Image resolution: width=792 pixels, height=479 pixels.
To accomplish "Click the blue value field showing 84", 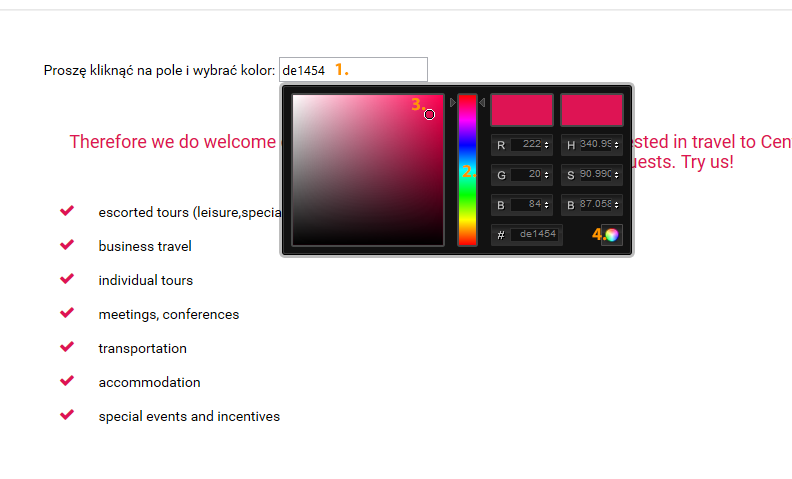I will coord(526,205).
